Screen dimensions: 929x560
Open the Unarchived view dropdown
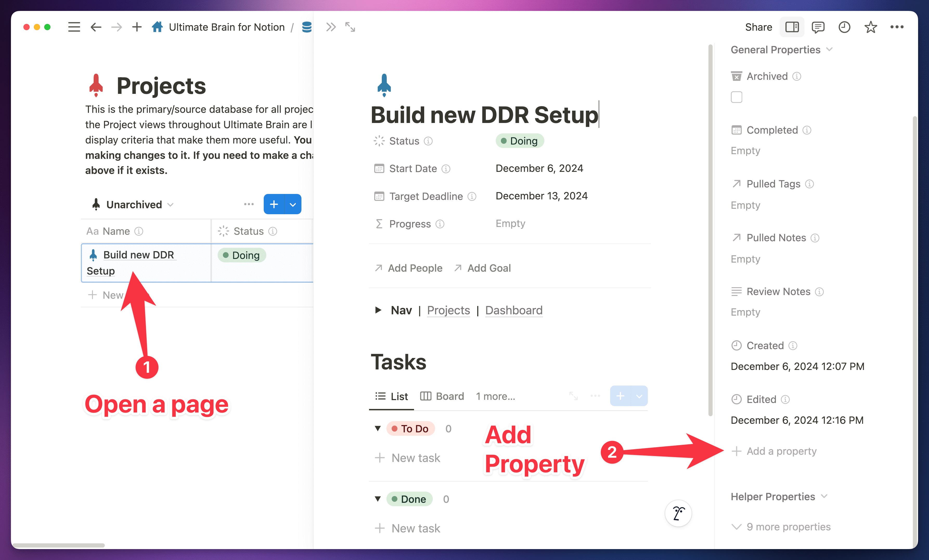(x=133, y=204)
